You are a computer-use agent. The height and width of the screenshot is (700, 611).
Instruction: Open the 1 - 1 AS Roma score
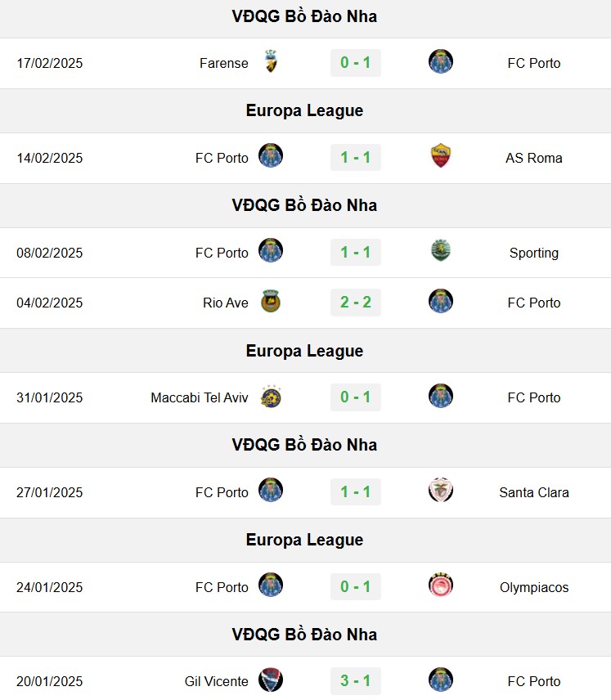point(356,157)
